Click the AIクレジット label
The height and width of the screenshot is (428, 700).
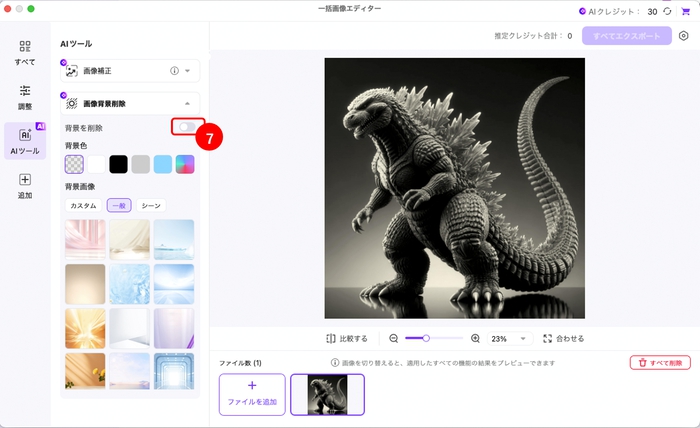coord(613,12)
